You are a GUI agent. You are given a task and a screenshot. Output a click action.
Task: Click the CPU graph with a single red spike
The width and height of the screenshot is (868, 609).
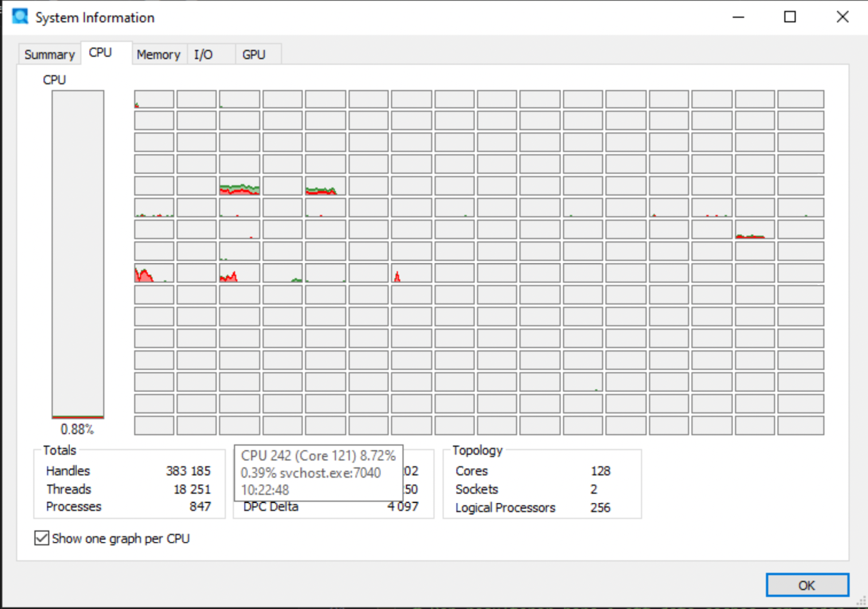pyautogui.click(x=412, y=274)
